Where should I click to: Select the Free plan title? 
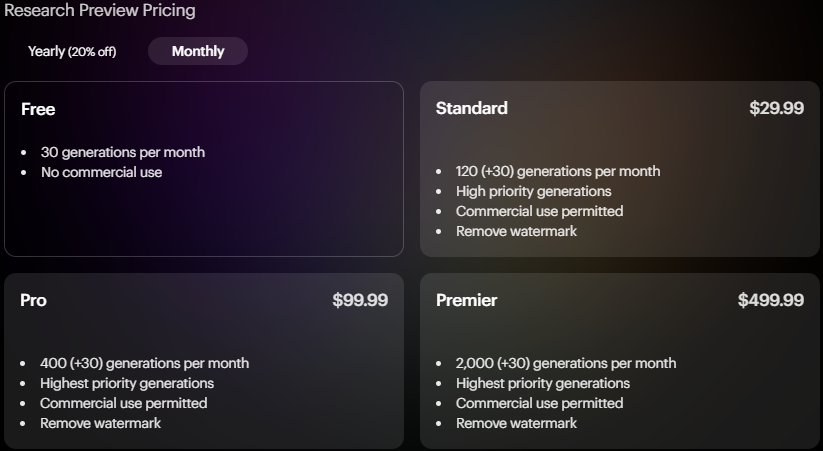tap(38, 109)
